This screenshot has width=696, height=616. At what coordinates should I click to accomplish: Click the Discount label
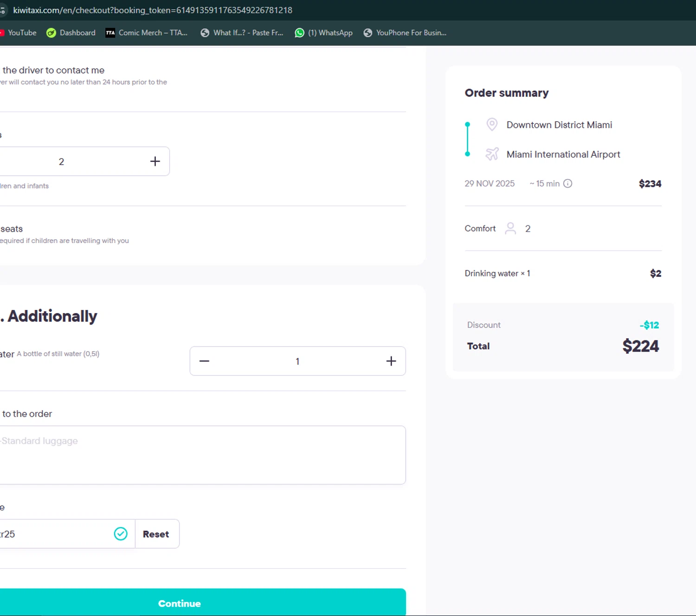pos(483,325)
